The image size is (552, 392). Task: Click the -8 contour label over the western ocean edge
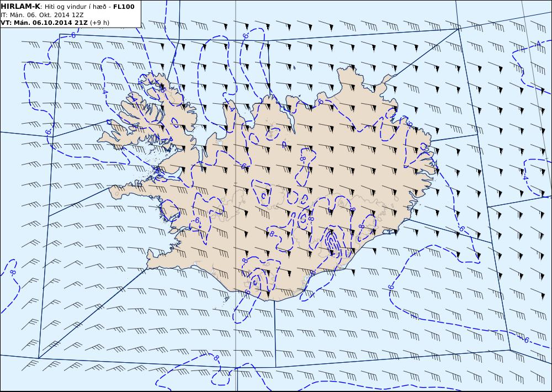click(13, 272)
